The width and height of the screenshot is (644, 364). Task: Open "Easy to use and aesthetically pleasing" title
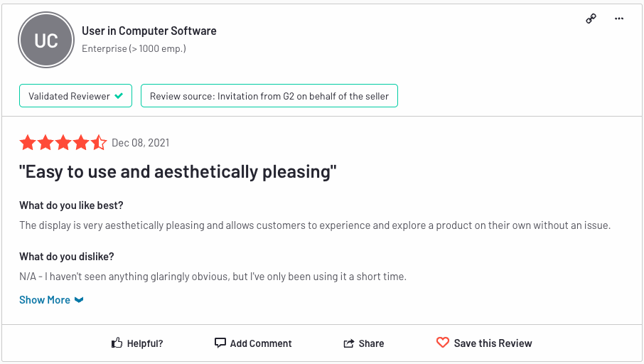tap(178, 172)
